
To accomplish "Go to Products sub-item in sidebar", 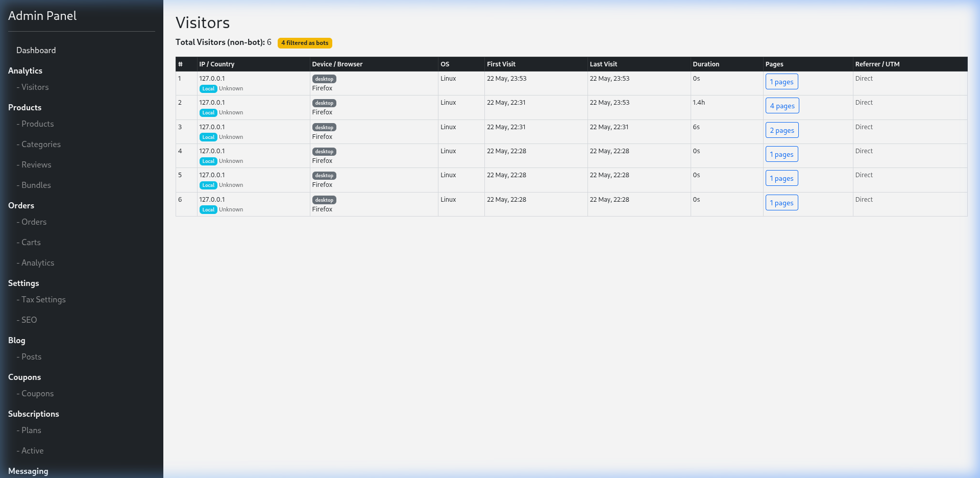I will tap(35, 124).
